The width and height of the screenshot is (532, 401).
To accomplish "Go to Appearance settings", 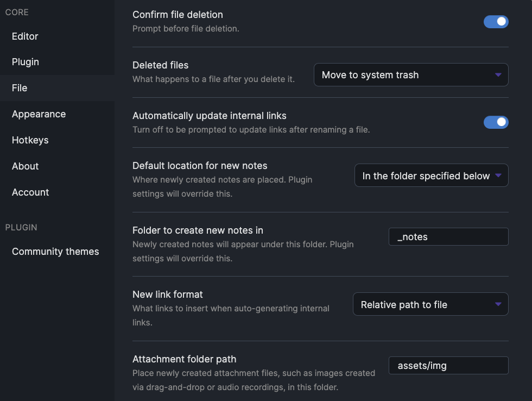I will (x=39, y=114).
